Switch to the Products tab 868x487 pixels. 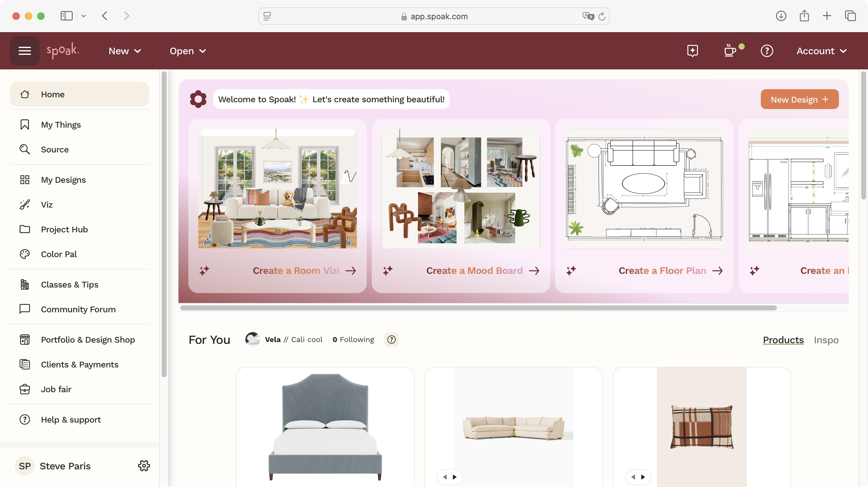pos(783,340)
